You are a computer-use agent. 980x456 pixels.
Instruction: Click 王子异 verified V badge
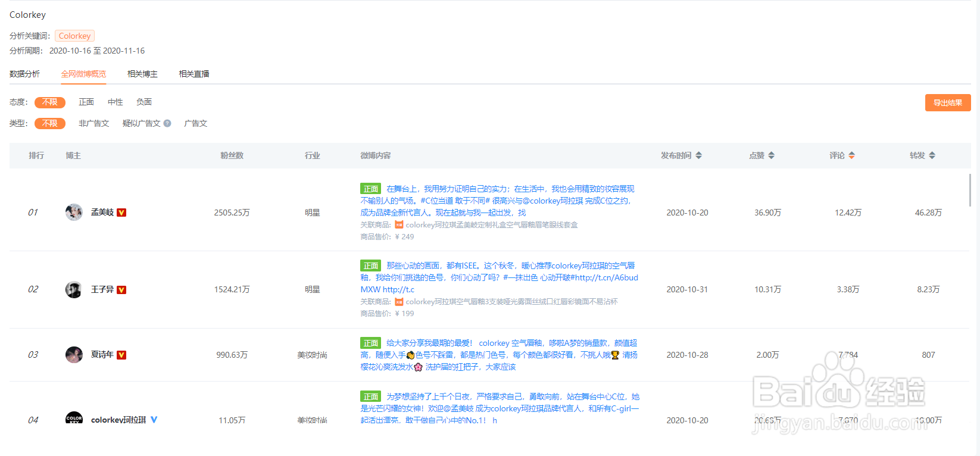click(121, 290)
